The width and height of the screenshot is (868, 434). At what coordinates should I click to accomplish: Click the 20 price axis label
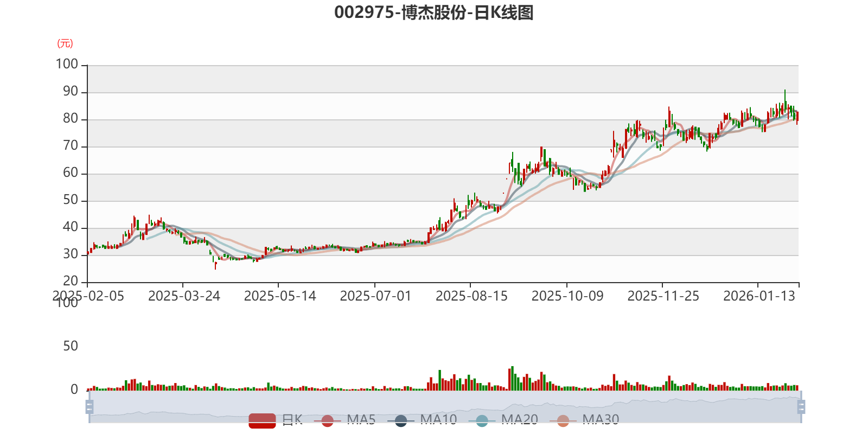(71, 281)
